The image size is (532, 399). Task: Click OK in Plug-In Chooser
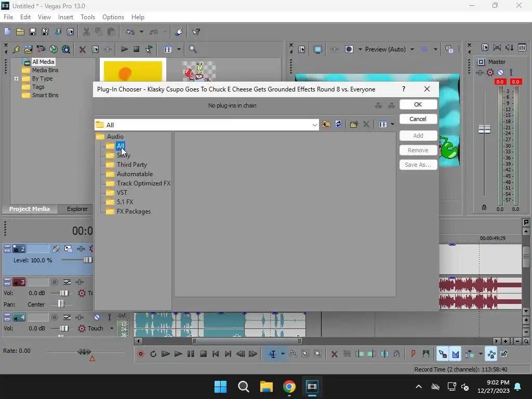tap(418, 104)
